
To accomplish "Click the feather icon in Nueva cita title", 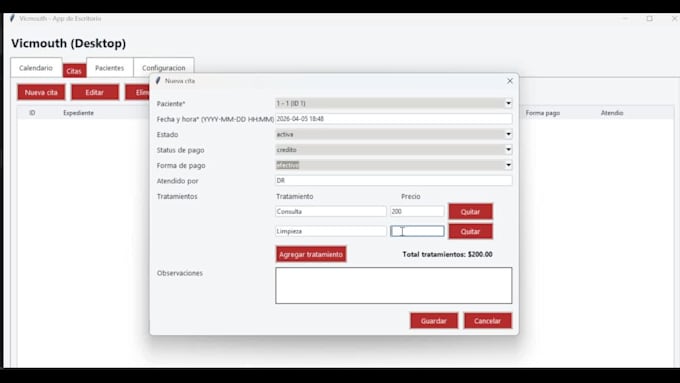I will pyautogui.click(x=158, y=81).
